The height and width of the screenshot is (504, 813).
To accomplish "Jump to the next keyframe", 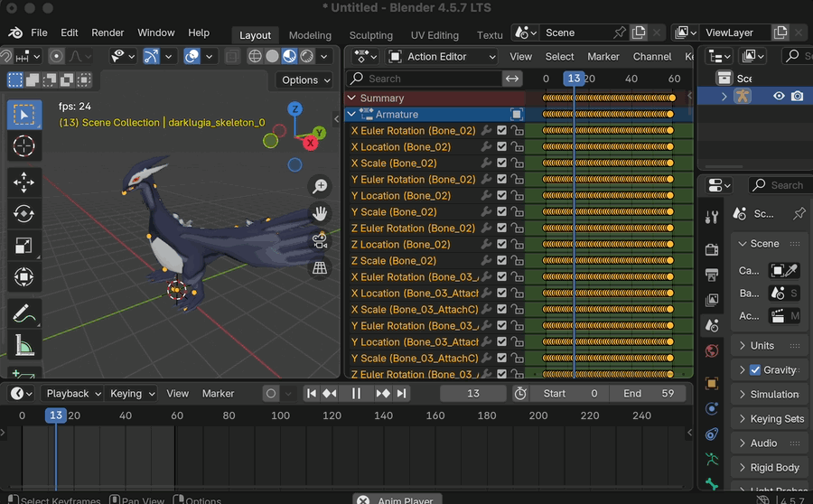I will (383, 394).
